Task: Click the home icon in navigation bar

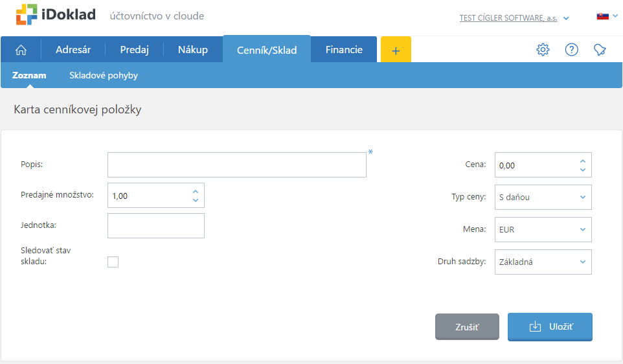Action: (x=21, y=50)
